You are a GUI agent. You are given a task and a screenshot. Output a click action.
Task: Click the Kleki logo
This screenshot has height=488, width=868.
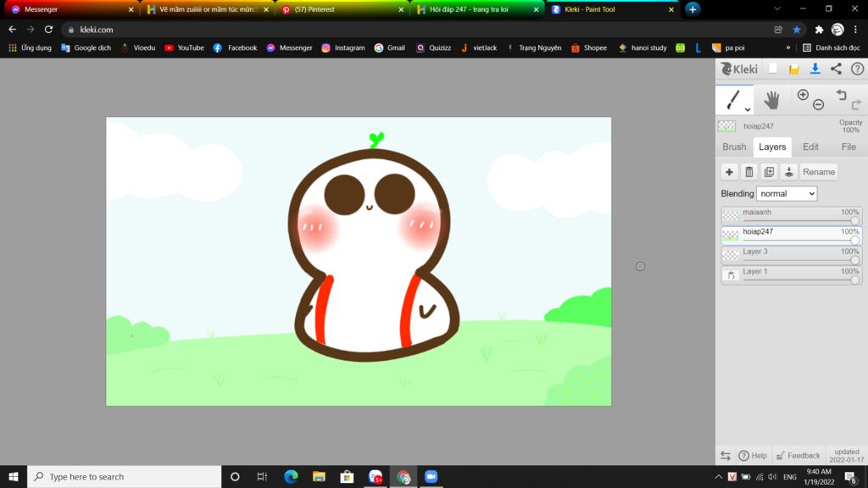739,69
